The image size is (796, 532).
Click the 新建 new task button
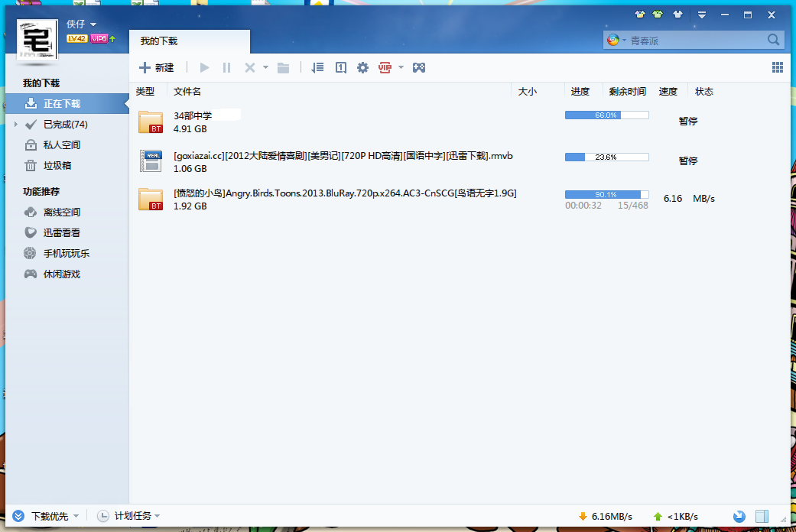click(156, 67)
